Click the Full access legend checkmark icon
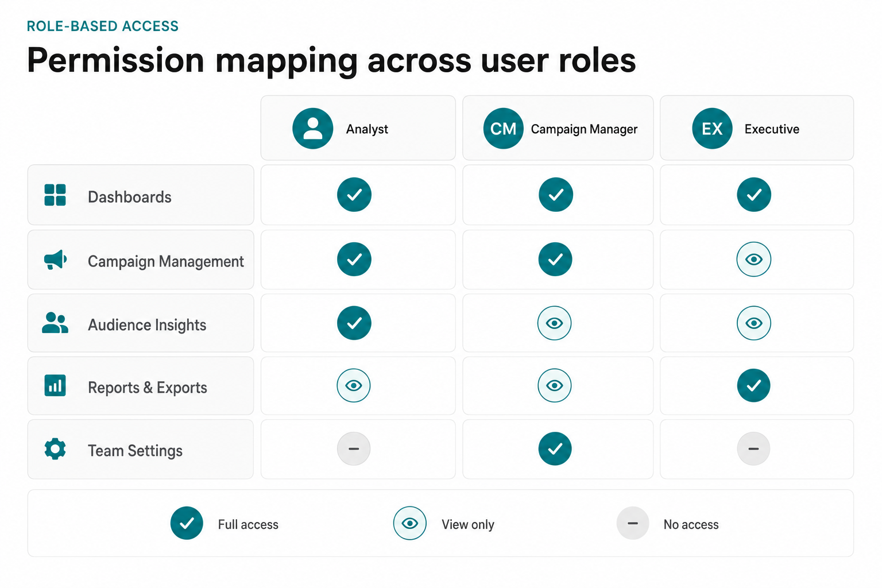The width and height of the screenshot is (882, 588). 187,523
